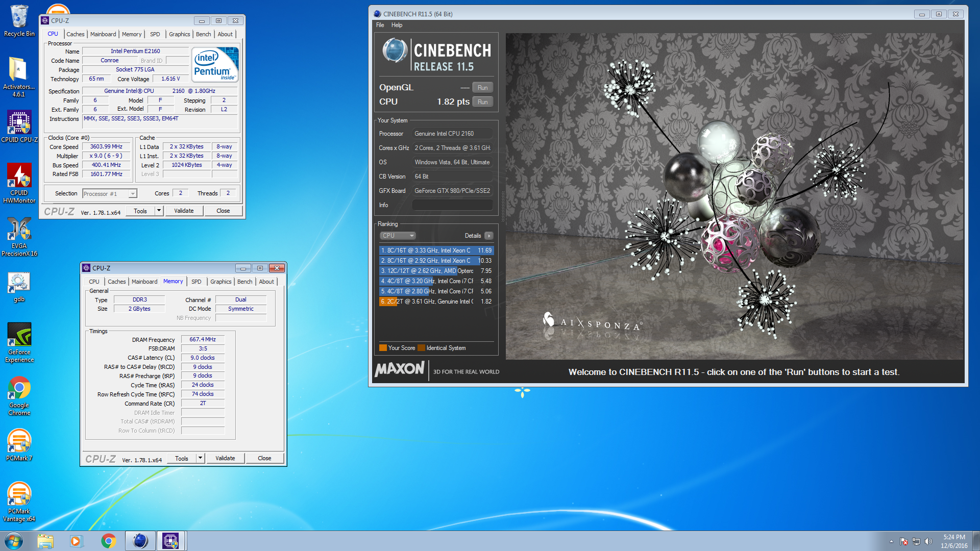The image size is (980, 551).
Task: Launch CPUID HWMonitor desktop shortcut
Action: tap(19, 183)
